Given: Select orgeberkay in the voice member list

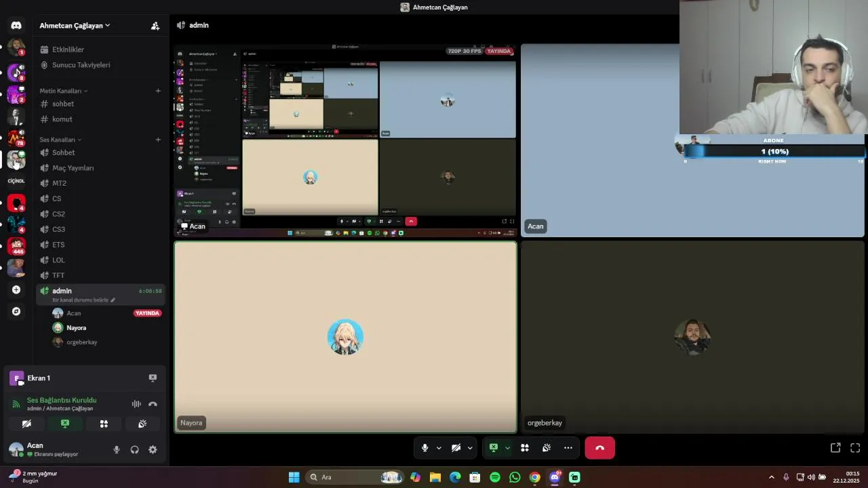Looking at the screenshot, I should tap(107, 342).
